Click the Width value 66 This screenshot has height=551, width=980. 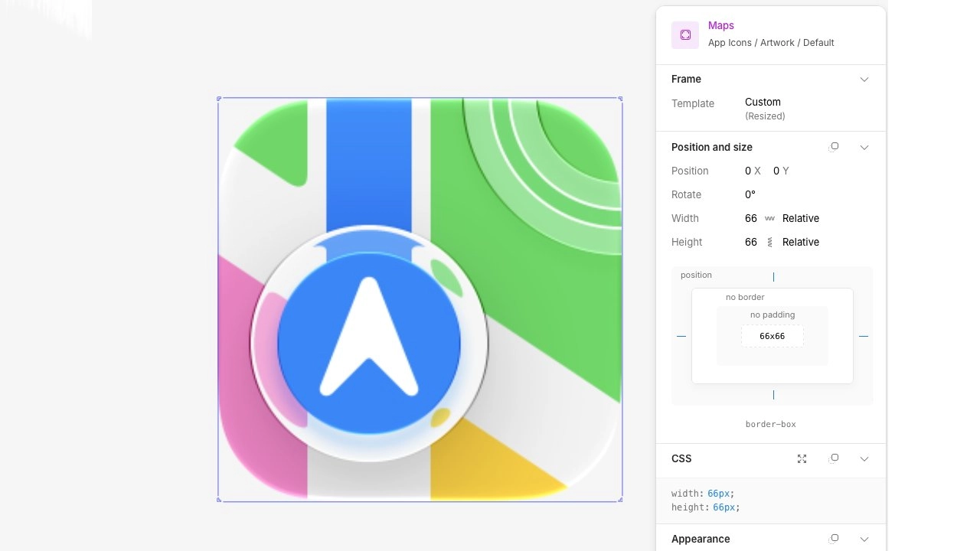751,218
